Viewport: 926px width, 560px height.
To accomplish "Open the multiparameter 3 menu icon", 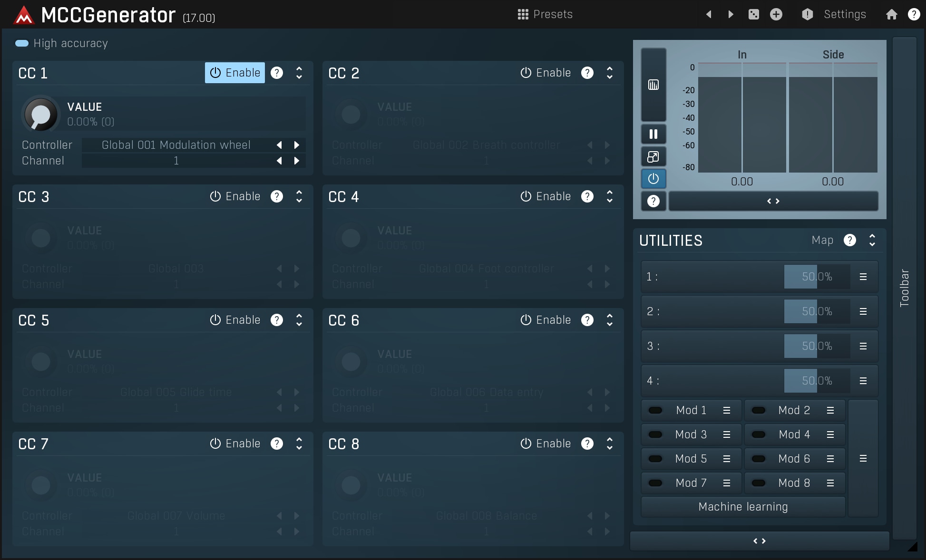I will click(x=863, y=346).
